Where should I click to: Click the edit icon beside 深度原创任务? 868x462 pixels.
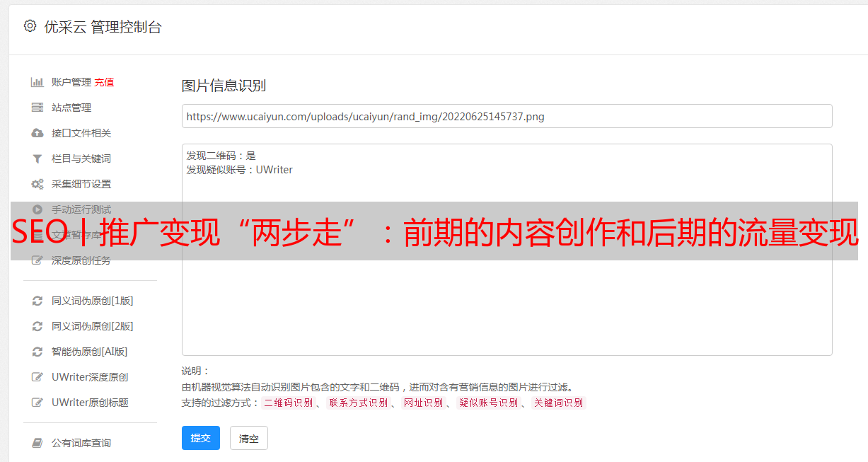(x=37, y=260)
